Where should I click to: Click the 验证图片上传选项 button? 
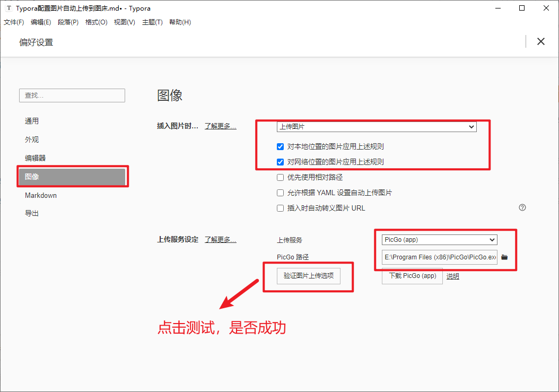(308, 276)
